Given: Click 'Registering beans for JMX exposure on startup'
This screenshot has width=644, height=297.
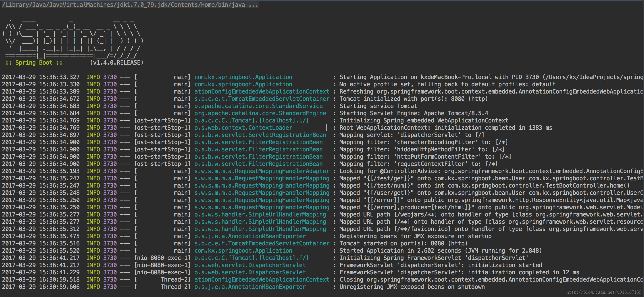Looking at the screenshot, I should 416,236.
